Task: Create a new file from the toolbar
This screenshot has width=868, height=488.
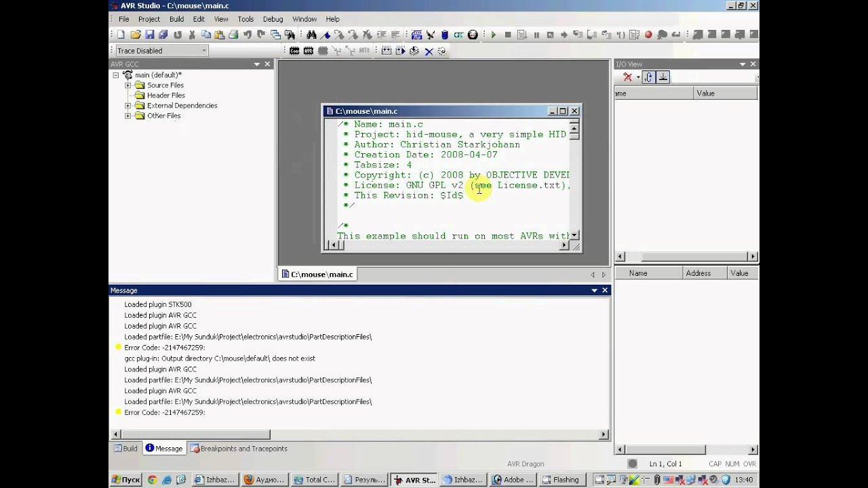Action: pos(121,35)
